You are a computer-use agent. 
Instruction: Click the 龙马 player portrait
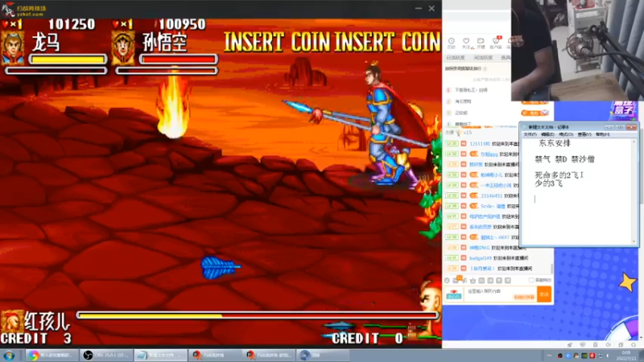[13, 47]
